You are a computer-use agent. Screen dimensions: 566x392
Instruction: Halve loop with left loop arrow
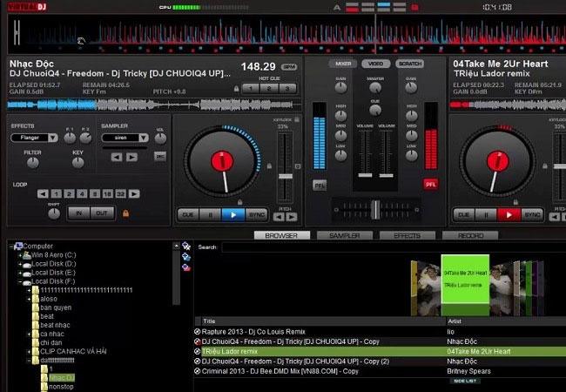coord(43,194)
